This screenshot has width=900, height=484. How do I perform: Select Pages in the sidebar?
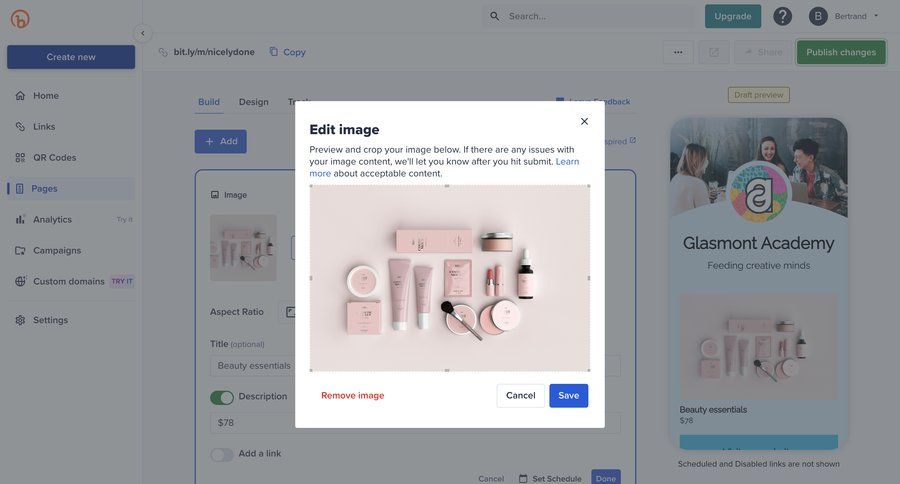click(71, 188)
